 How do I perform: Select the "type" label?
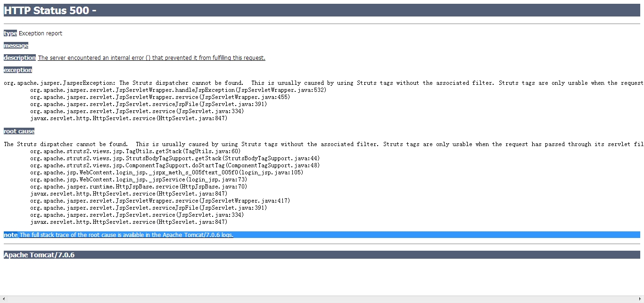click(x=10, y=33)
